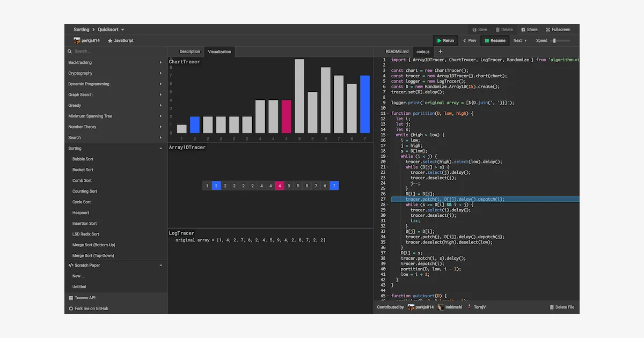
Task: Click the Sorting breadcrumb
Action: point(82,30)
